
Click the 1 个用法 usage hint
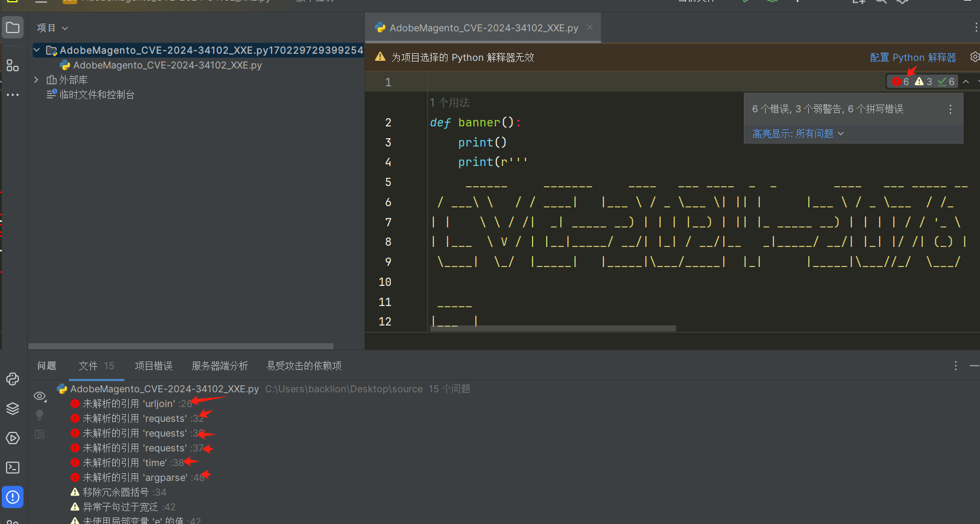pos(450,102)
